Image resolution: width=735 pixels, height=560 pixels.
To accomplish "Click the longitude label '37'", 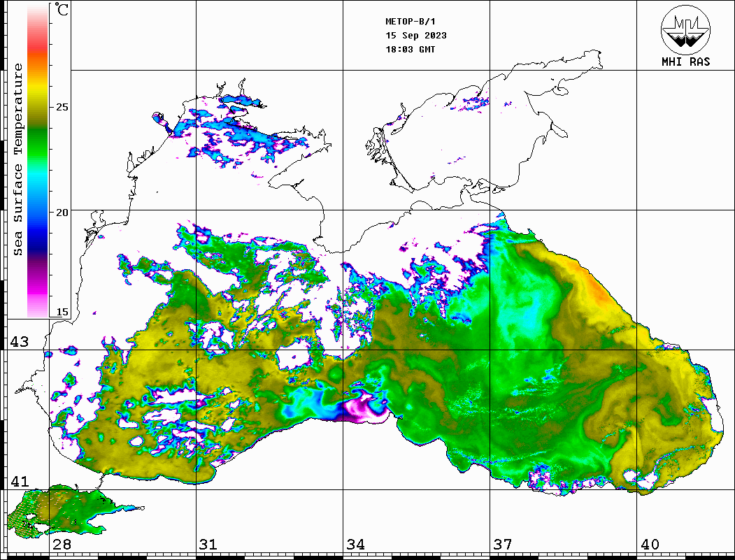I will [x=503, y=545].
